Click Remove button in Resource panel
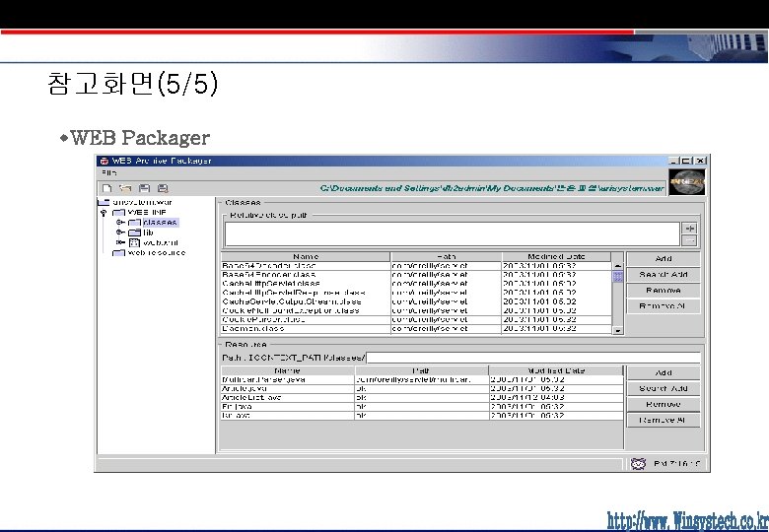Screen dimensions: 769x532 click(664, 404)
